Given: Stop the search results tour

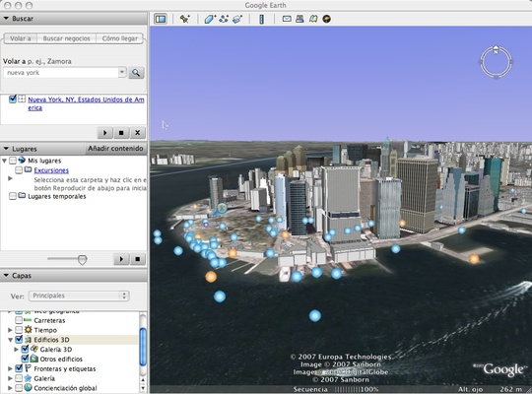Looking at the screenshot, I should (121, 133).
